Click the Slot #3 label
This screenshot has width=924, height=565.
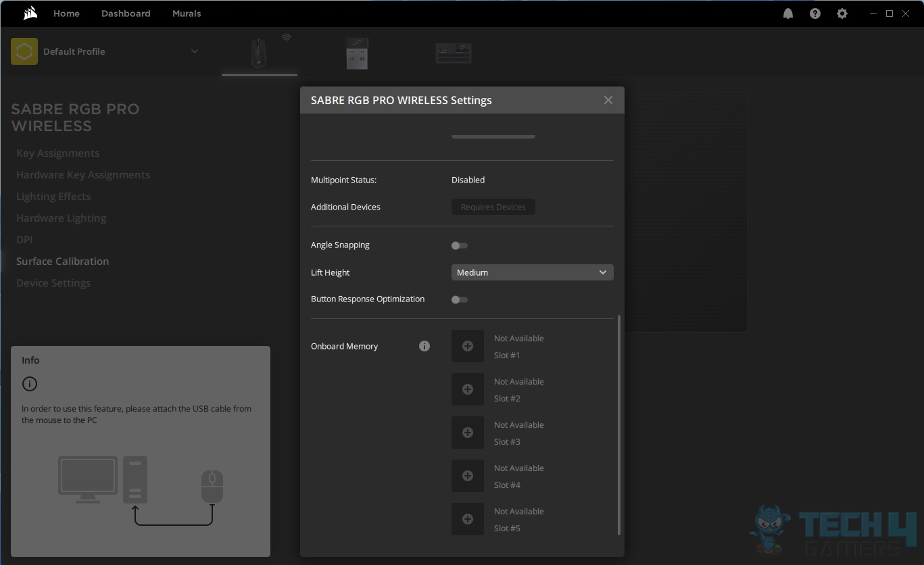pos(508,442)
